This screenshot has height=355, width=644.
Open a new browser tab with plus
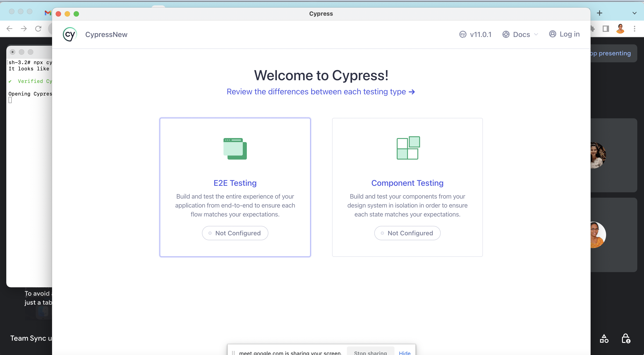[x=600, y=13]
